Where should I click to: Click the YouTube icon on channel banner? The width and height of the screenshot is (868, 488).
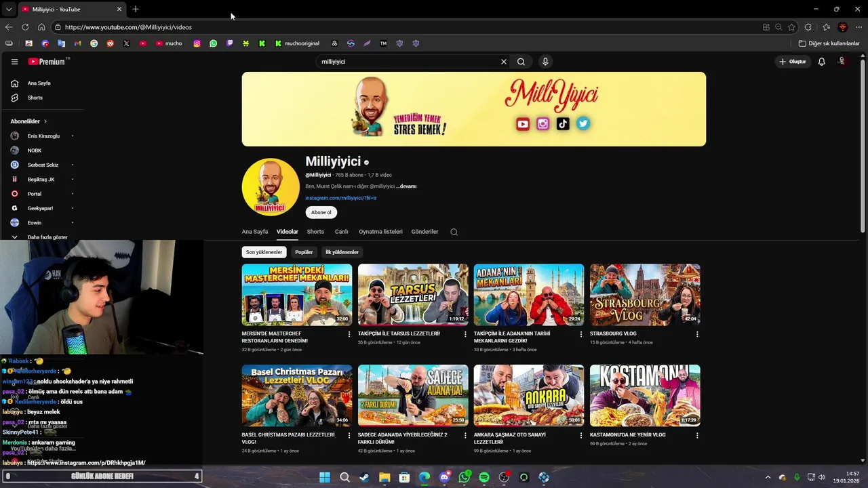point(523,124)
